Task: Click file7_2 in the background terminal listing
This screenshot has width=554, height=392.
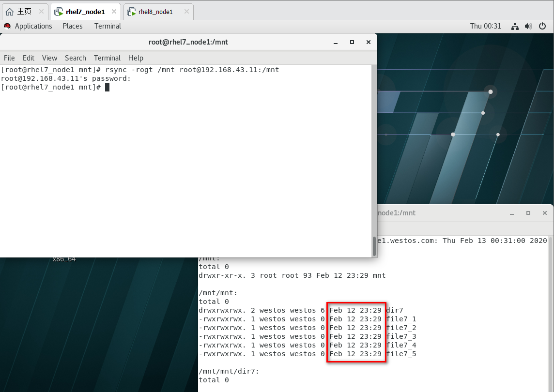Action: [401, 328]
